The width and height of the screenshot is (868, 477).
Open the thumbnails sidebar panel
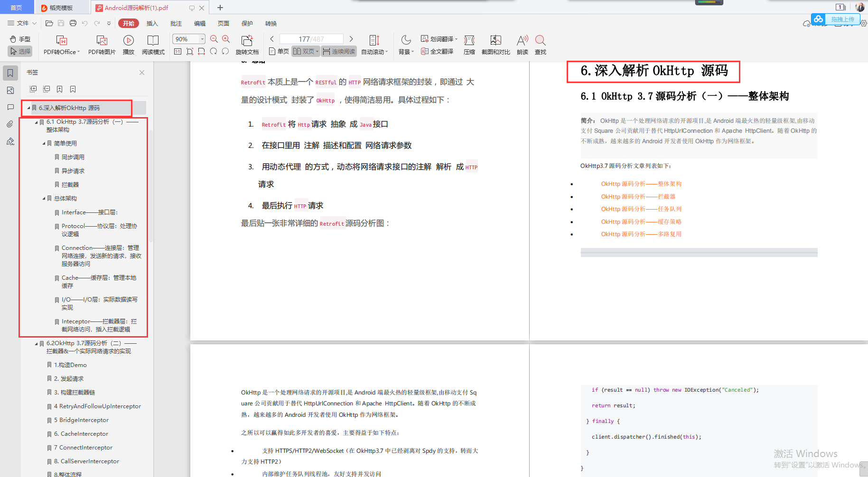pos(10,90)
